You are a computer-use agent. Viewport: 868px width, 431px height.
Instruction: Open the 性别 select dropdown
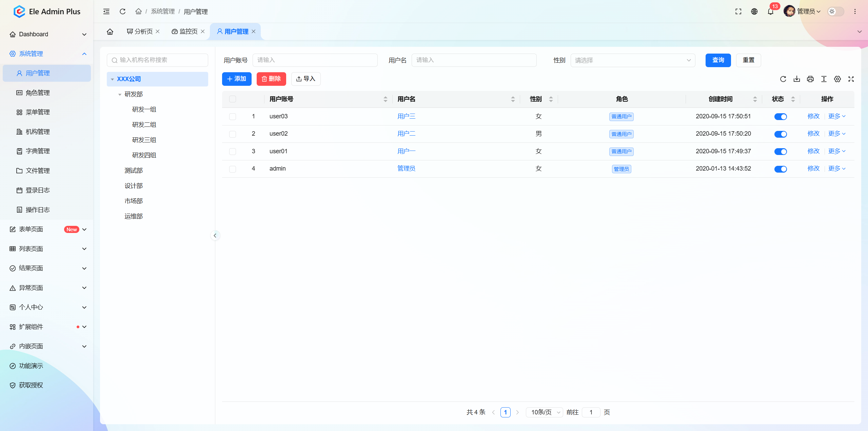point(633,60)
